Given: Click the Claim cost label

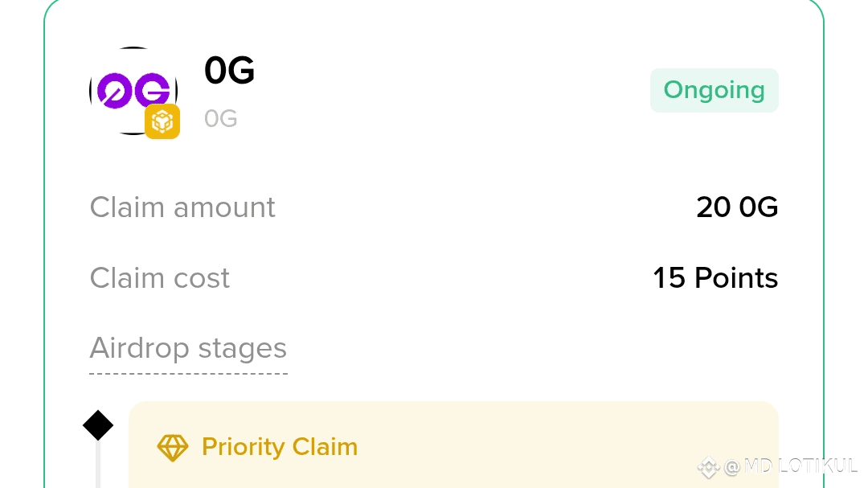Looking at the screenshot, I should (x=160, y=278).
